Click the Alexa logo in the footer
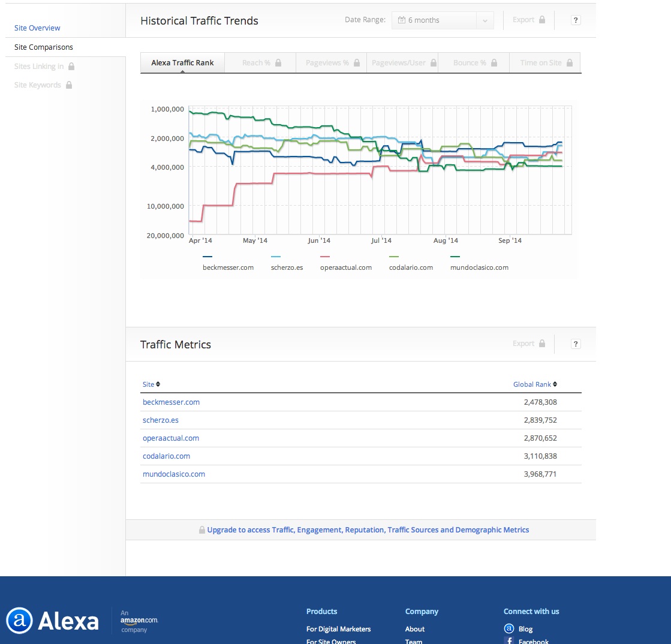Screen dimensions: 671x644 pos(52,621)
